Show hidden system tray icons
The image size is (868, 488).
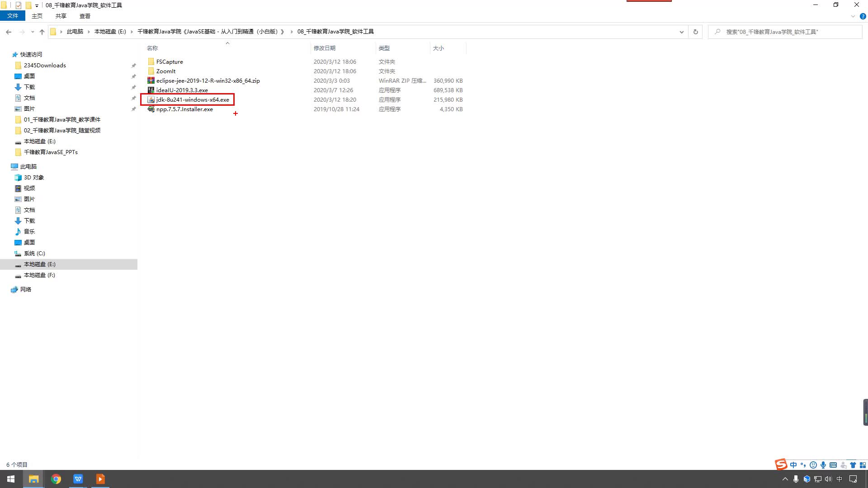(785, 479)
